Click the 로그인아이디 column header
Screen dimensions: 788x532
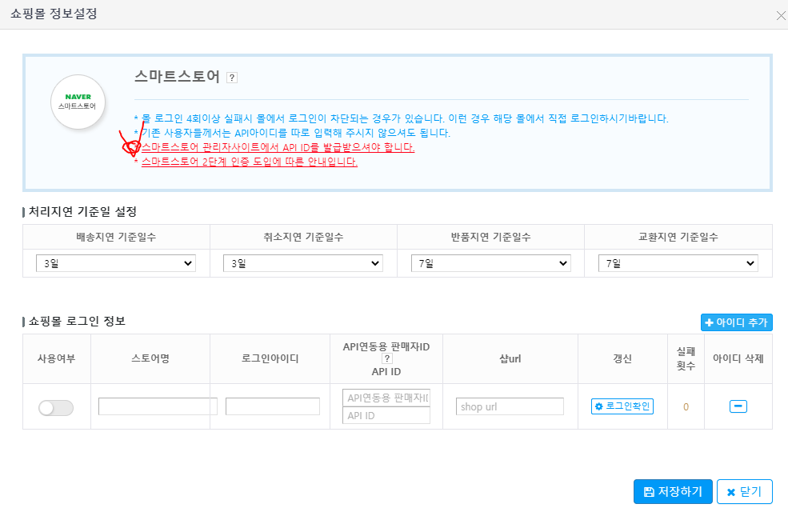[x=270, y=358]
